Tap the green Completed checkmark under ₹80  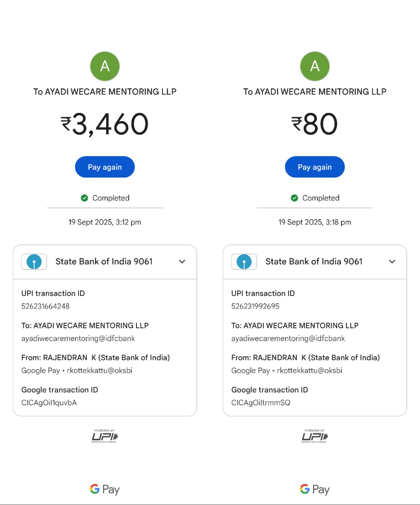(294, 198)
